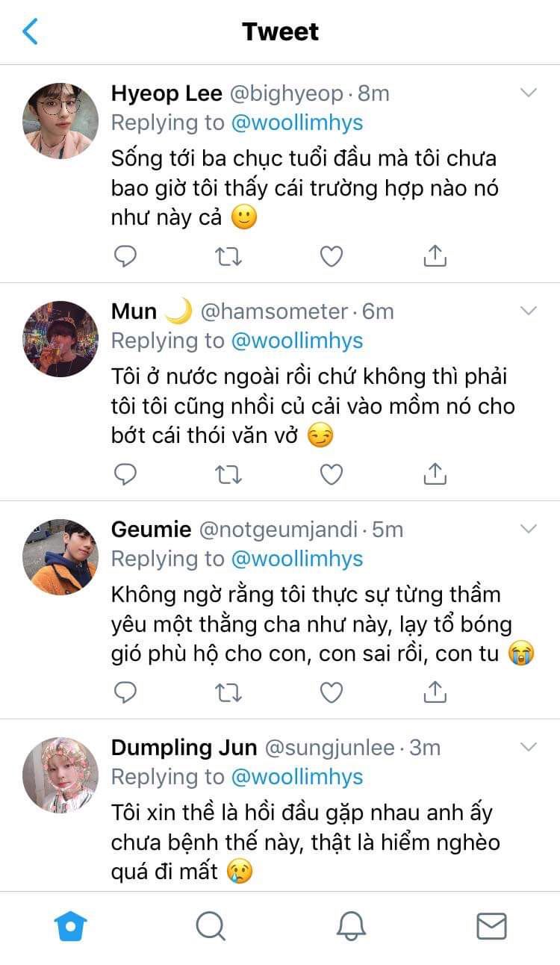Open @woollimhys link in Hyeop Lee's reply

click(x=296, y=122)
